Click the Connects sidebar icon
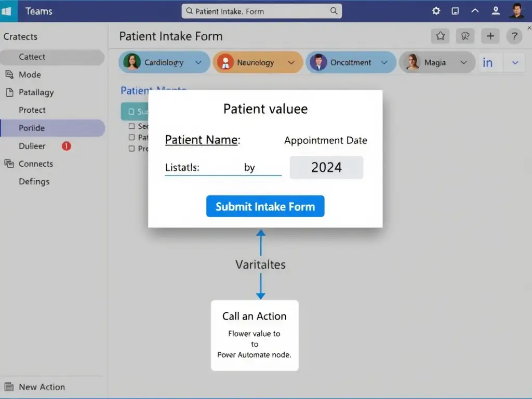Viewport: 532px width, 399px height. click(9, 164)
